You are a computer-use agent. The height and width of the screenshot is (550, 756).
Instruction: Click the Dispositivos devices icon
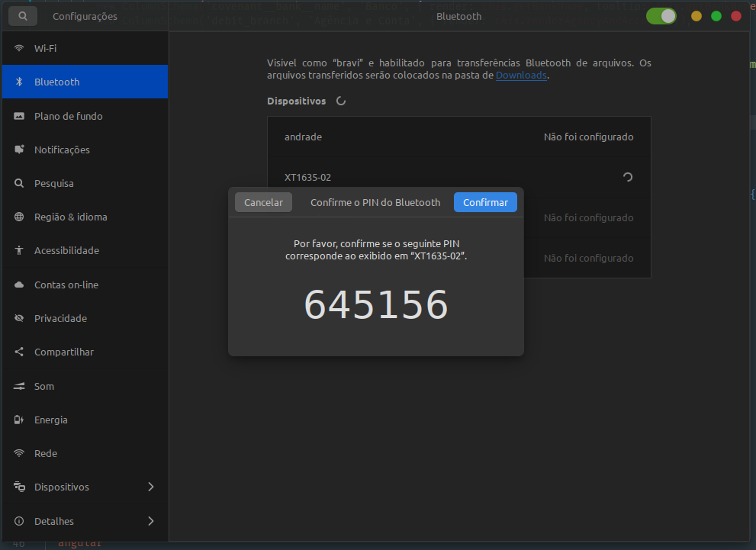point(19,487)
